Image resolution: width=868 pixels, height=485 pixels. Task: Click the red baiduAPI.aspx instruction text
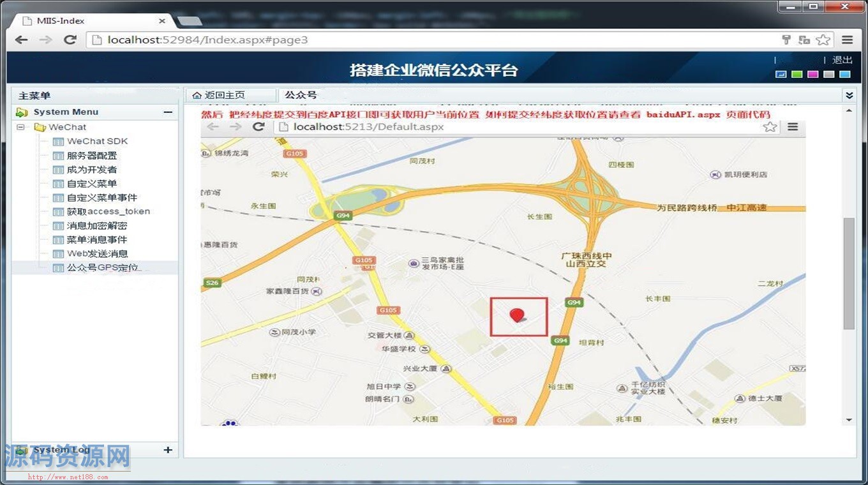click(x=486, y=115)
